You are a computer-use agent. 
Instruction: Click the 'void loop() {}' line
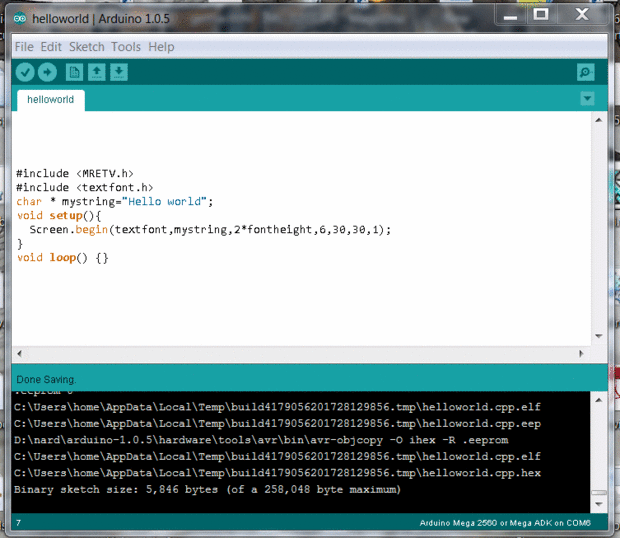click(62, 258)
